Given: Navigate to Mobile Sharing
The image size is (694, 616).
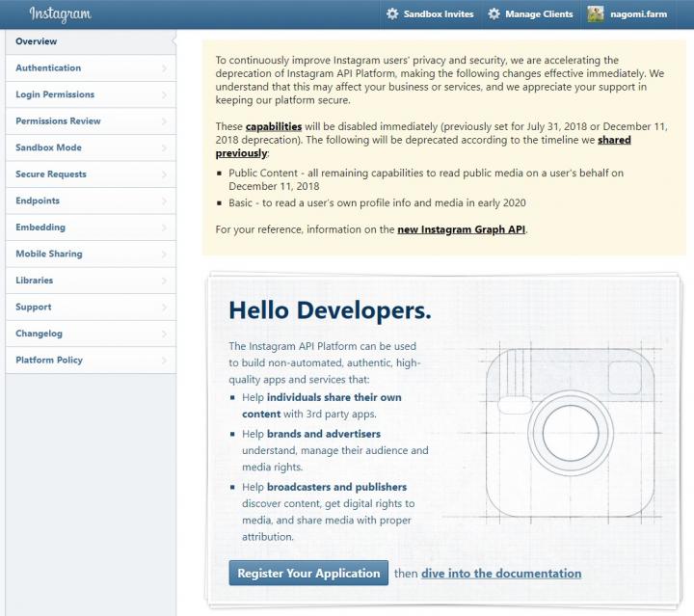Looking at the screenshot, I should [49, 254].
